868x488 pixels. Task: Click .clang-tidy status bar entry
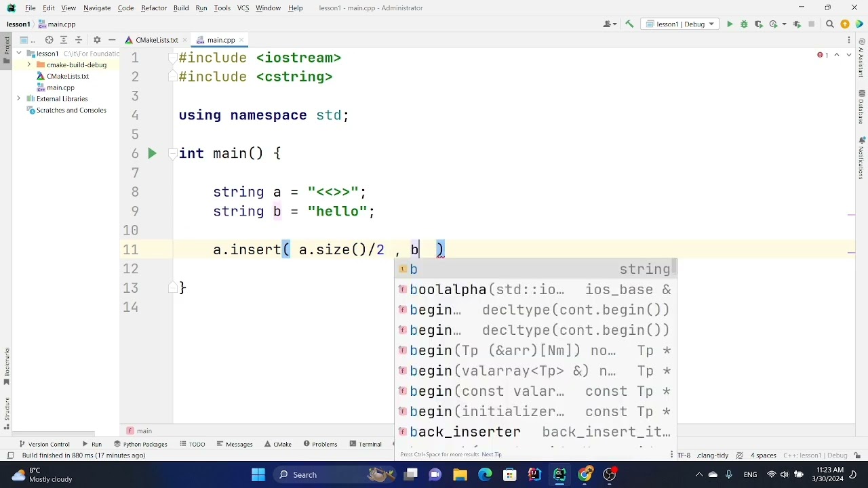[712, 455]
